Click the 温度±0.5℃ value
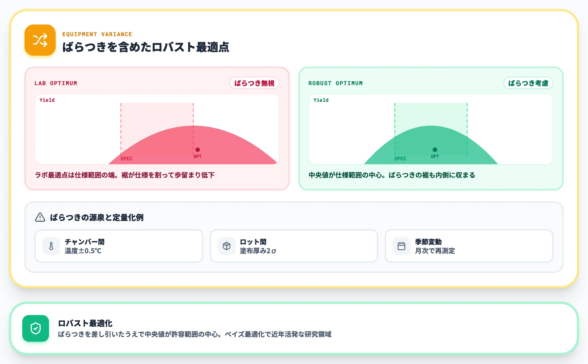This screenshot has width=588, height=364. [x=83, y=251]
